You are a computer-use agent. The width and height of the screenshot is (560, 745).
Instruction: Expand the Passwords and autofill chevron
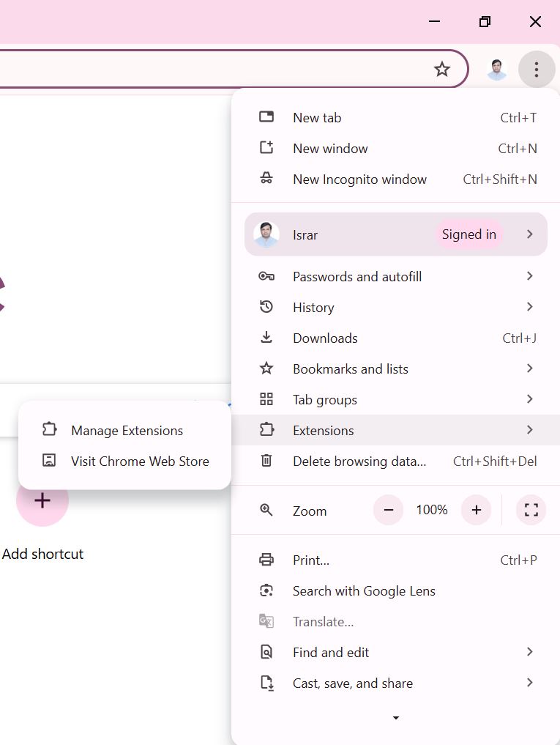click(529, 276)
